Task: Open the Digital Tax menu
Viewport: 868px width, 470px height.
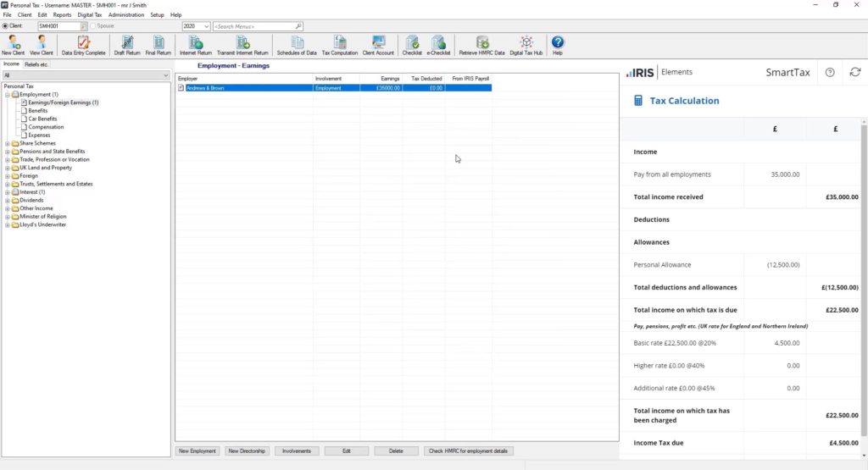Action: coord(89,15)
